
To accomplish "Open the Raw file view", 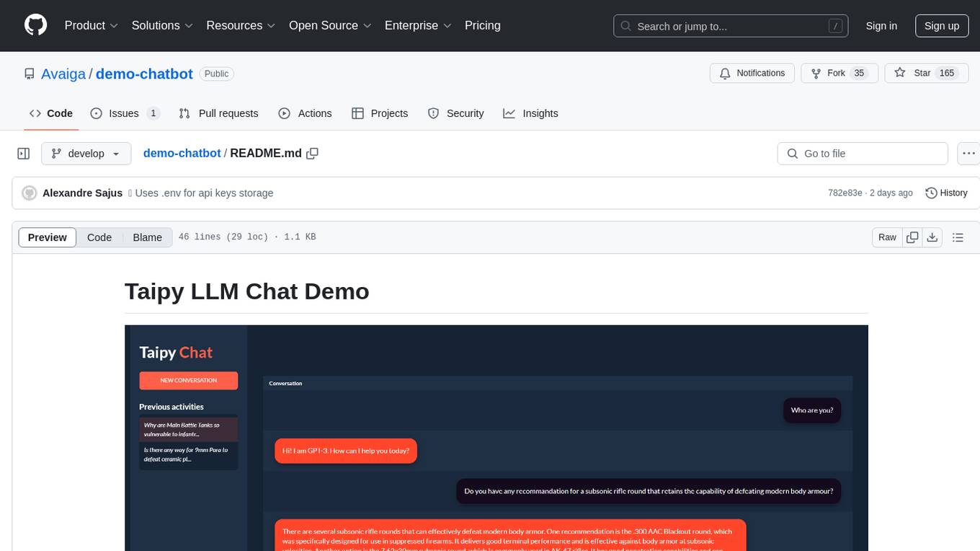I will coord(887,237).
